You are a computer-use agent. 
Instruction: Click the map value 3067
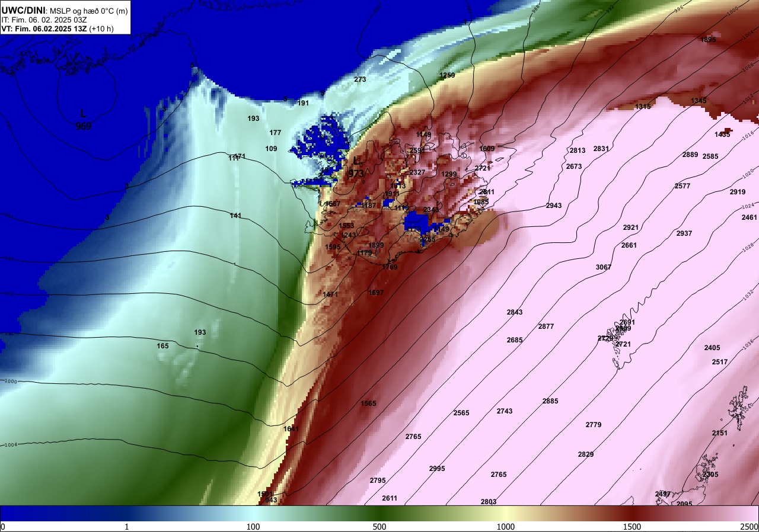tap(603, 267)
